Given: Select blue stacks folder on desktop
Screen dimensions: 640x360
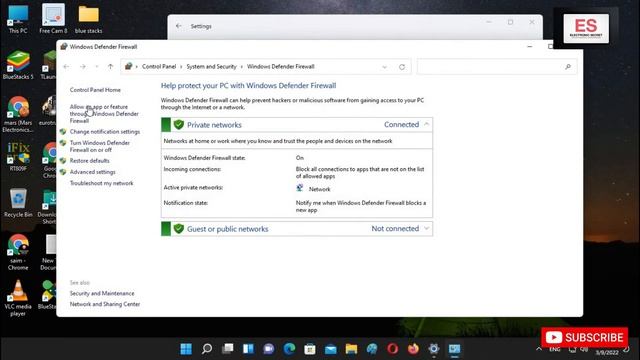Looking at the screenshot, I should [89, 19].
